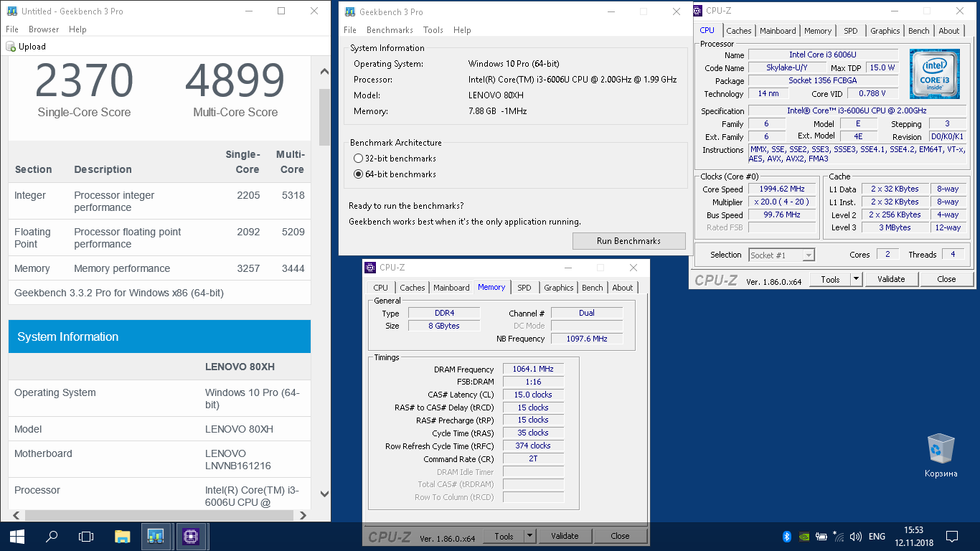
Task: Select the Recycle Bin (Корзина) desktop icon
Action: [x=941, y=456]
